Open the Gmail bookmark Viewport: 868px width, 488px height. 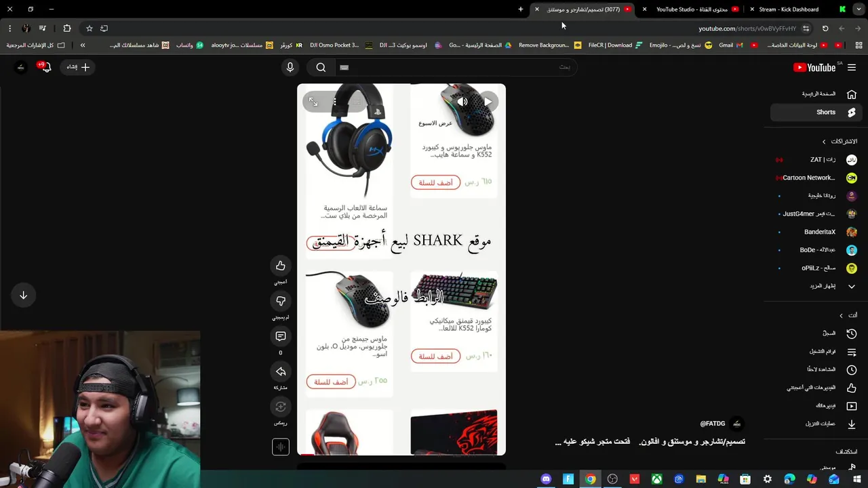pyautogui.click(x=731, y=45)
